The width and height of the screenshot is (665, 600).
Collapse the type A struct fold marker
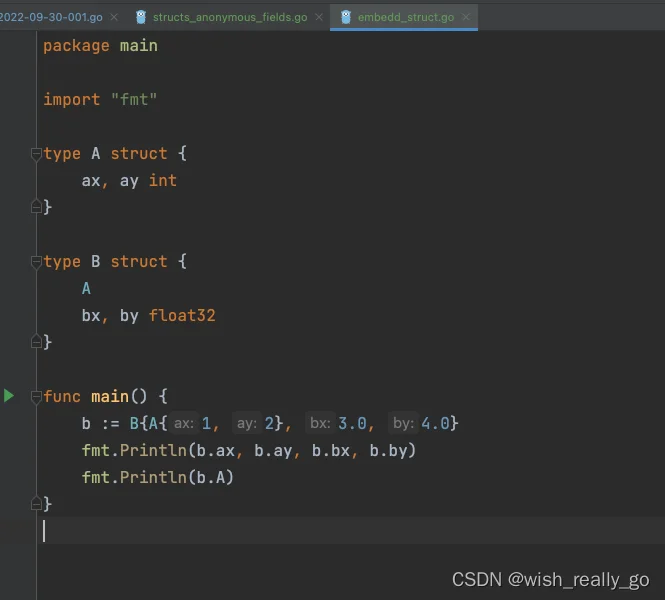point(36,154)
